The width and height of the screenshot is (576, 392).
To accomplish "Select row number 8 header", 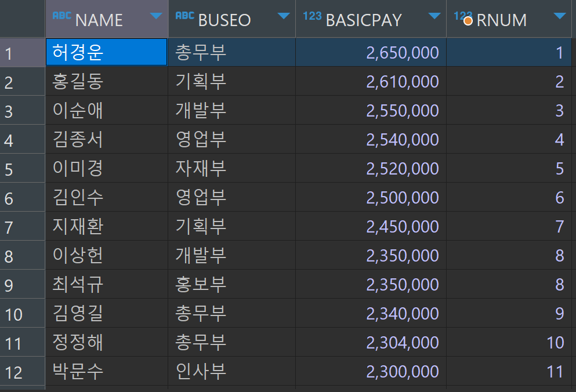I will click(x=23, y=256).
